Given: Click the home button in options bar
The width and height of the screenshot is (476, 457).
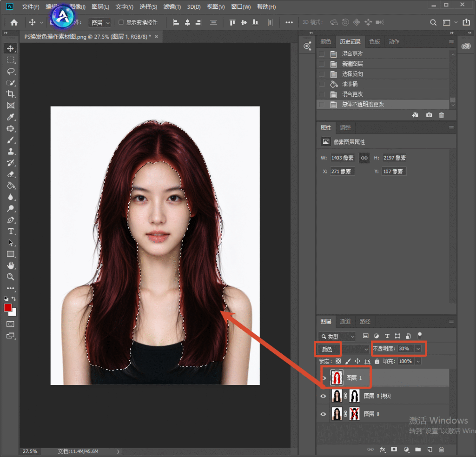Looking at the screenshot, I should (x=14, y=22).
